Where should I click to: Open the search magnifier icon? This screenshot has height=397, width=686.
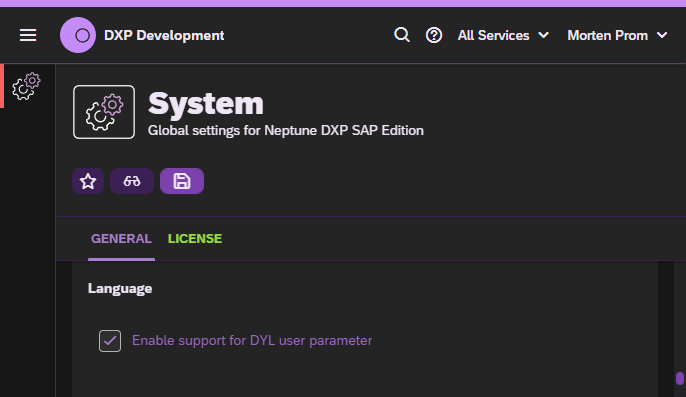[402, 35]
